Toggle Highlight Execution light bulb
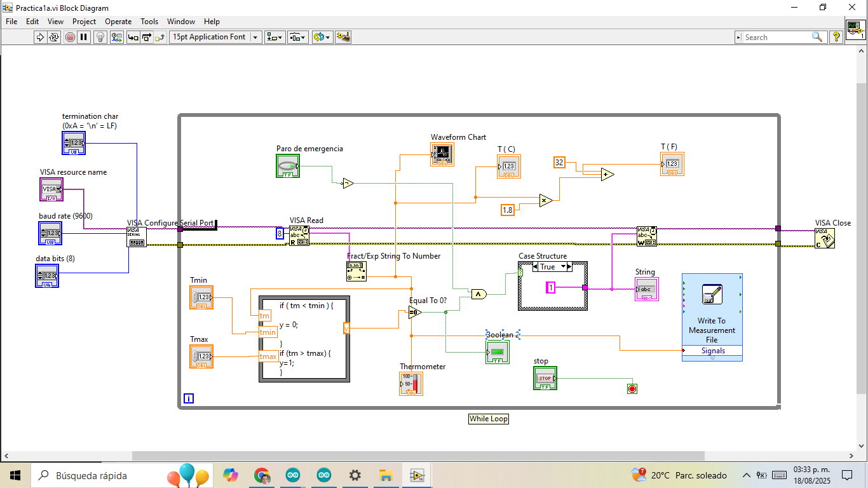Screen dimensions: 868x488 pyautogui.click(x=100, y=37)
